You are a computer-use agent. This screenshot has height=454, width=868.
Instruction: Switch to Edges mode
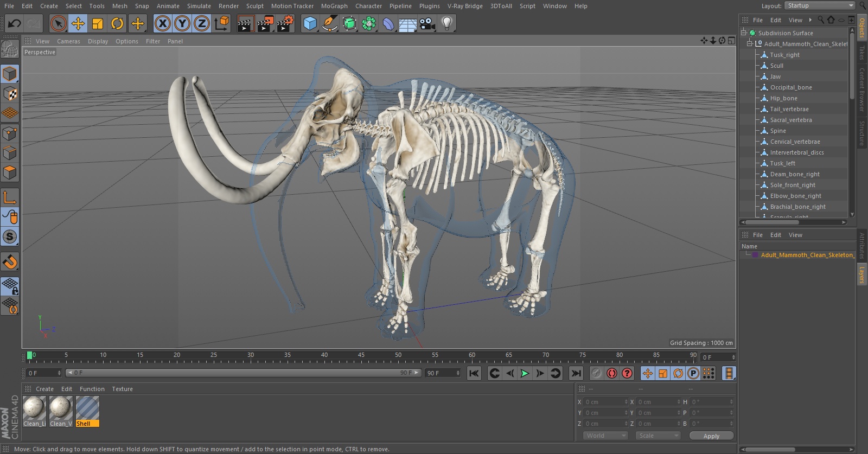pyautogui.click(x=10, y=153)
